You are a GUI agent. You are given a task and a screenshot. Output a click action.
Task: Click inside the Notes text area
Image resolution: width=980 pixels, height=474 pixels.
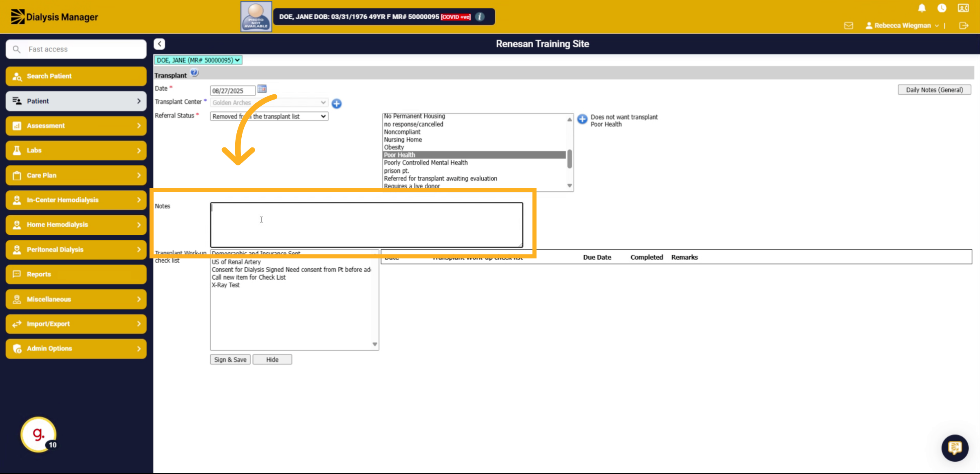click(367, 225)
